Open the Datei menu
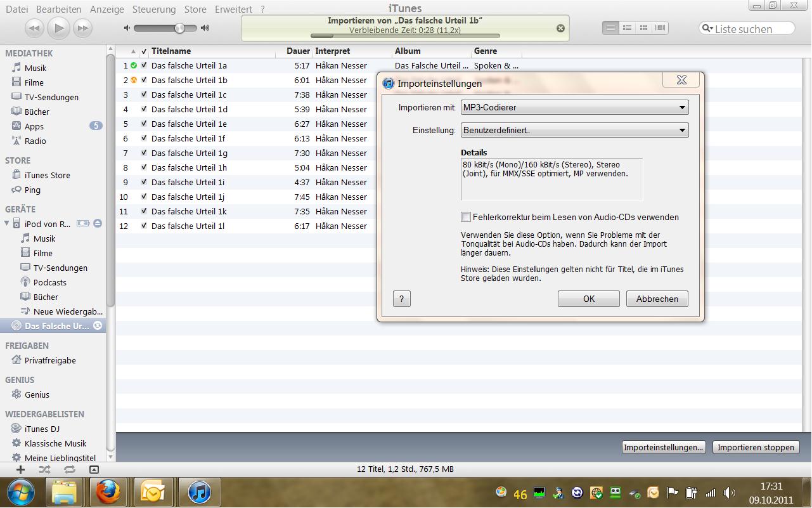812x508 pixels. point(16,9)
